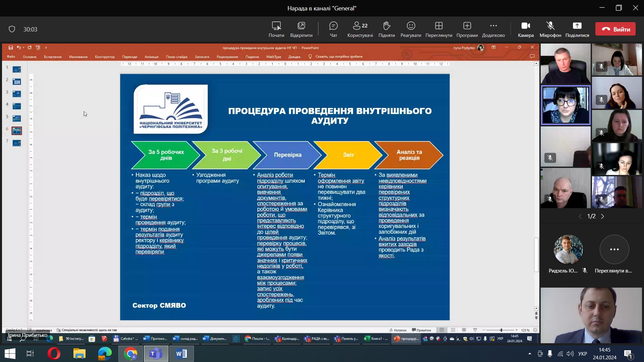Screen dimensions: 644x362
Task: Open the 'Рецензування' ribbon tab
Action: pyautogui.click(x=227, y=57)
